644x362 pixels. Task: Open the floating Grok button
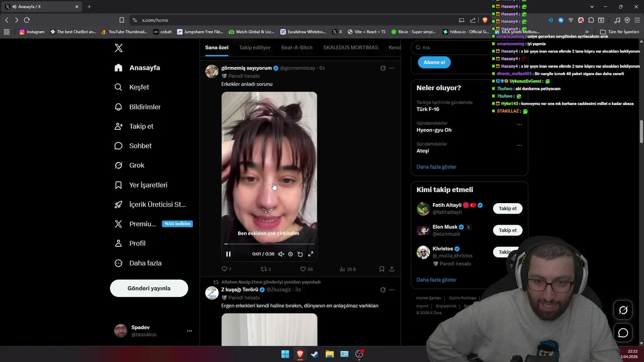(x=623, y=310)
